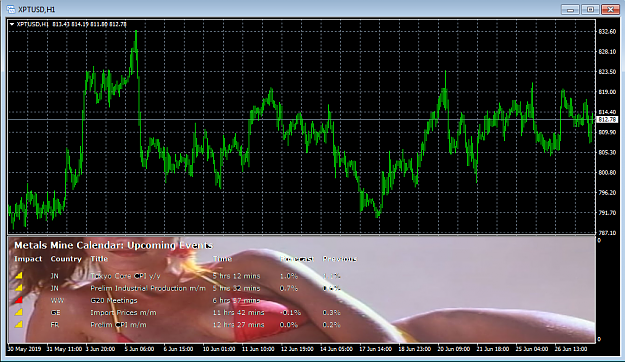This screenshot has width=625, height=362.
Task: Click the 819.00 price axis label
Action: 607,92
